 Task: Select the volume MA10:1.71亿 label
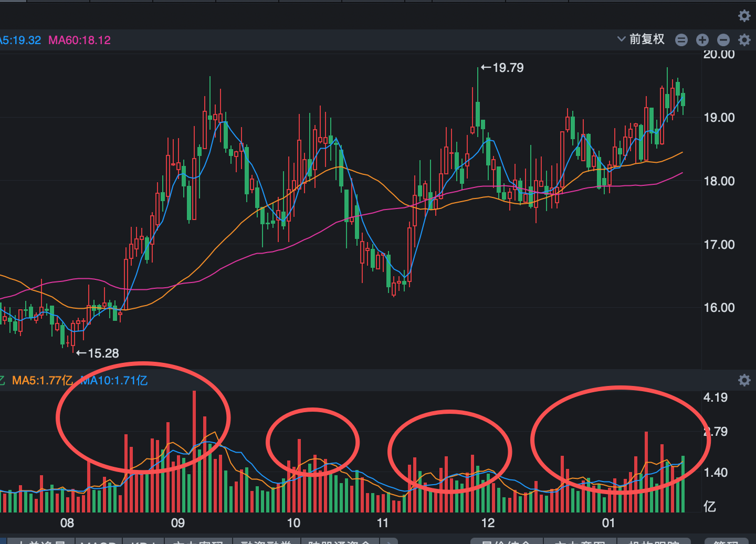[x=114, y=380]
